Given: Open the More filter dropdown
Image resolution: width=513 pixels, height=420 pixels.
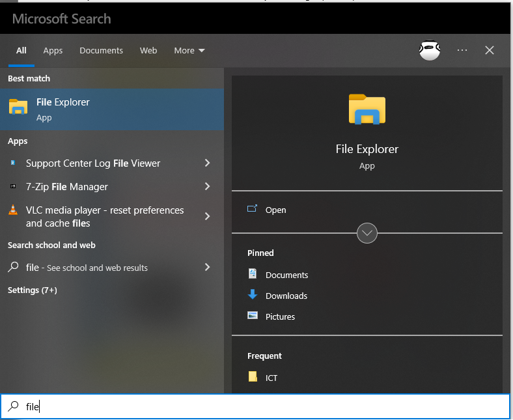Looking at the screenshot, I should pos(189,50).
